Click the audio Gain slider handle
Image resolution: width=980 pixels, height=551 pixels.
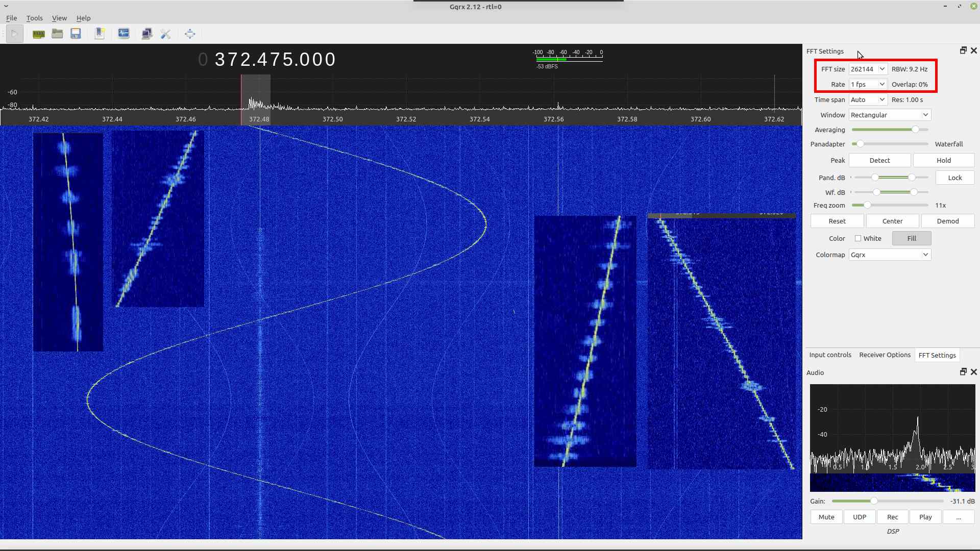click(x=874, y=501)
